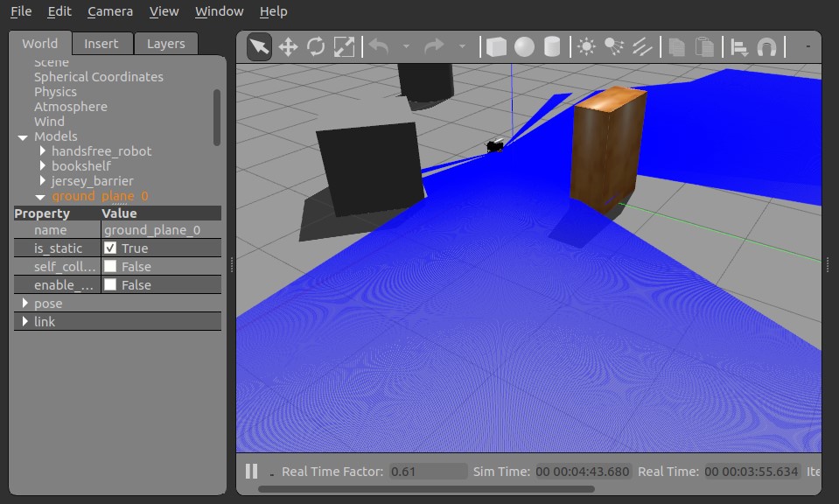Uncheck the is_static checkbox

coord(110,248)
